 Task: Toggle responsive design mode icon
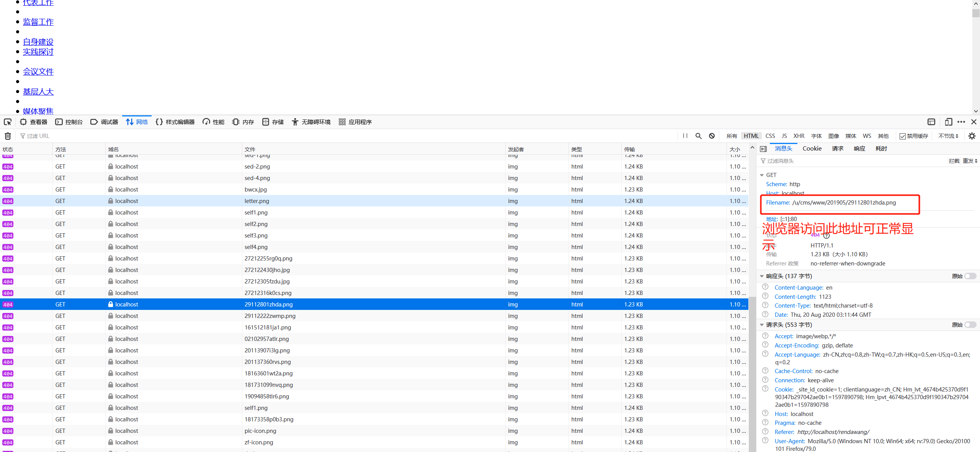click(x=948, y=122)
